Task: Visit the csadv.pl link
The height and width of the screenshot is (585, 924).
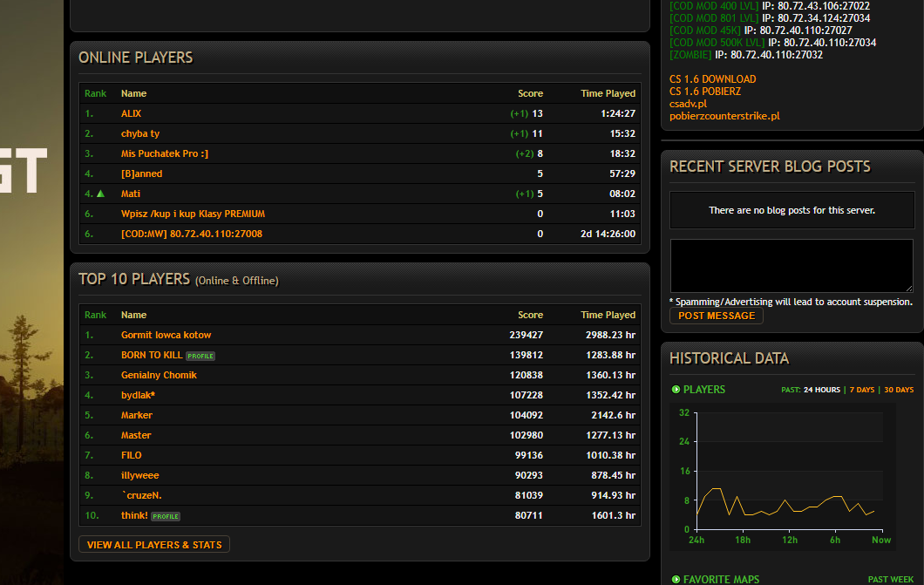Action: [688, 104]
